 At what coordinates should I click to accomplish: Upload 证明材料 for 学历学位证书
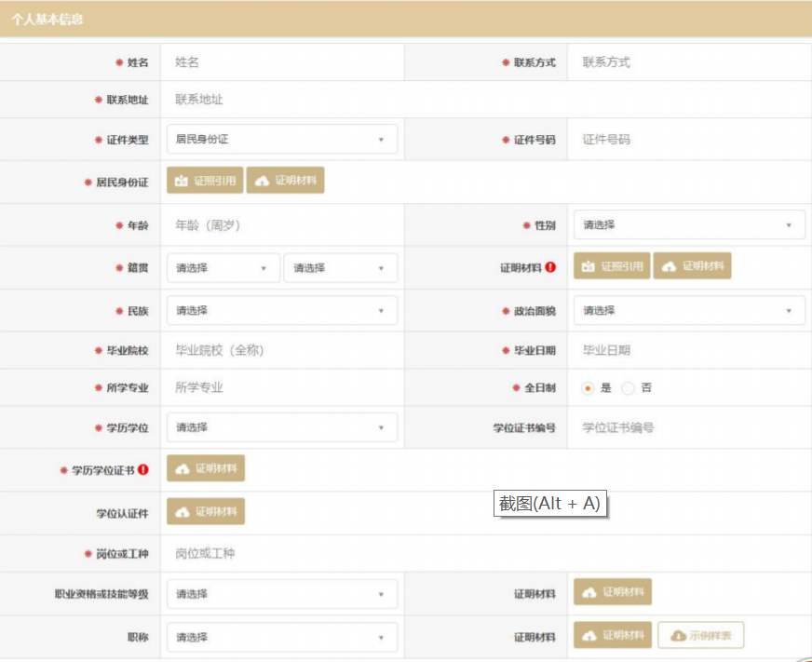[x=206, y=468]
